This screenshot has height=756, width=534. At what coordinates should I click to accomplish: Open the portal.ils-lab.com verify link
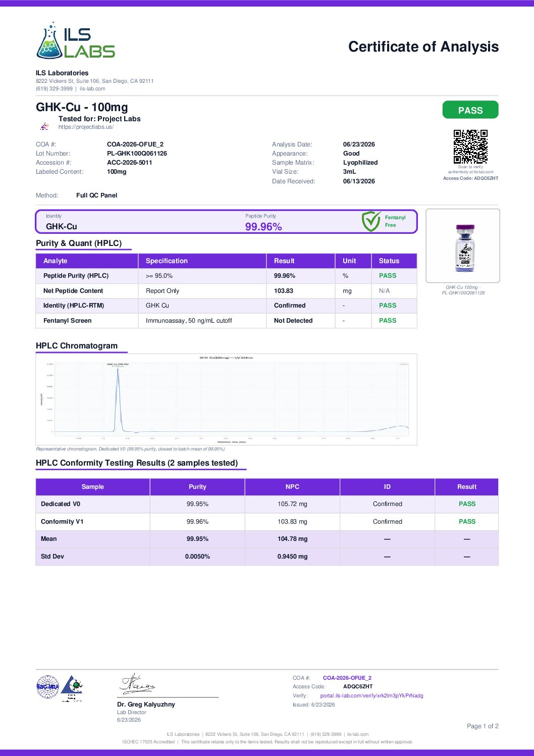click(371, 695)
